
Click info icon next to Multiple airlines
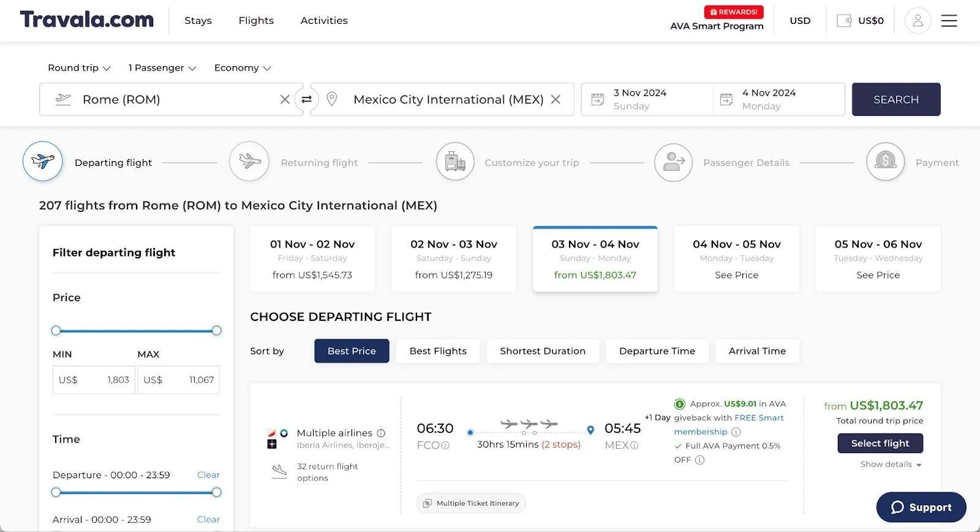pos(381,433)
